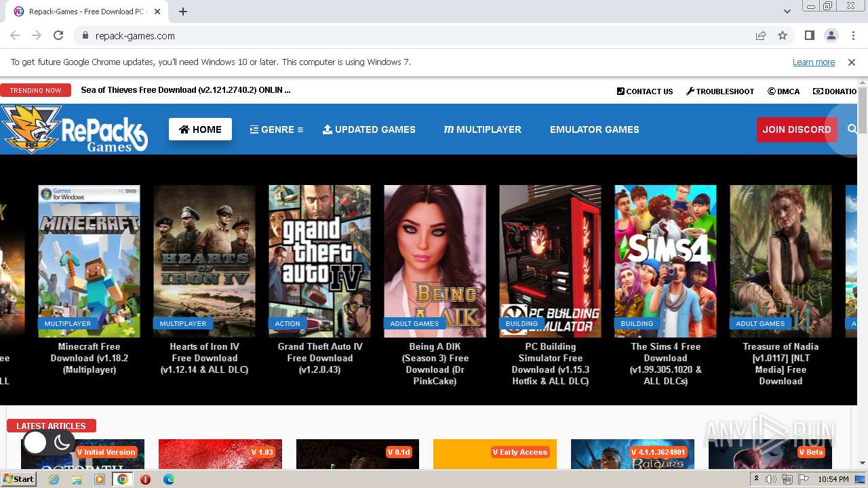Bookmark this page with the star icon
Image resolution: width=868 pixels, height=488 pixels.
(783, 36)
